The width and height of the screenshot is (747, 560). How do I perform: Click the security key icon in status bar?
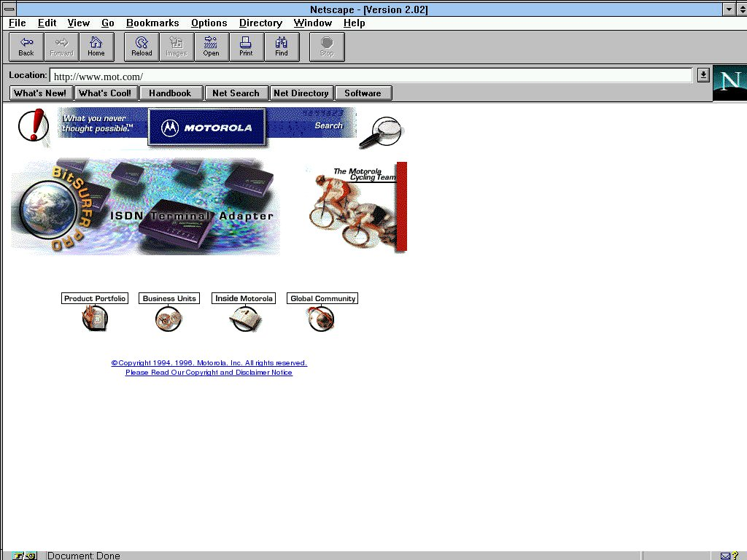tap(20, 556)
